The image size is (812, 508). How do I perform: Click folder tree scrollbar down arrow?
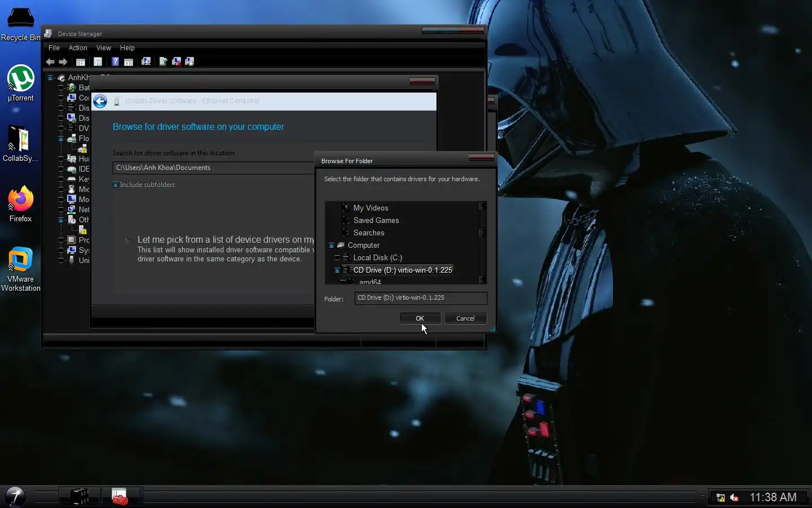[x=482, y=279]
